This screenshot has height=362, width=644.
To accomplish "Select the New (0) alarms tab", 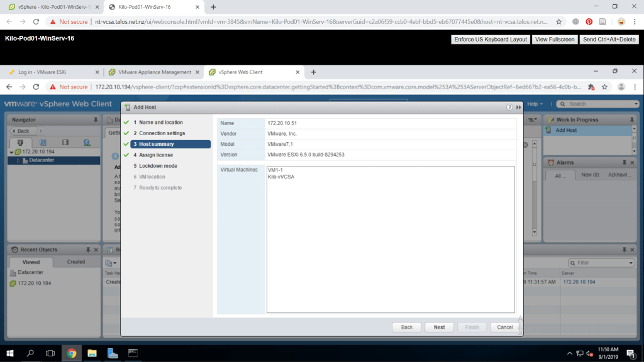I will [590, 175].
